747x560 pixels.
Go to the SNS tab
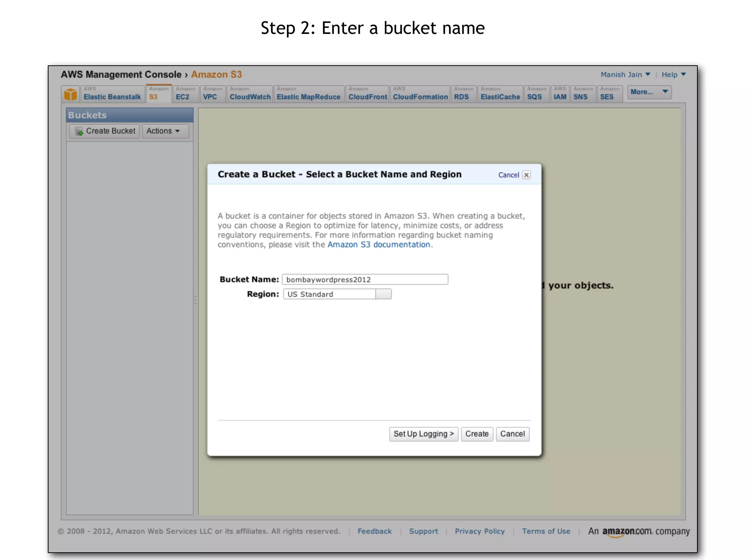tap(583, 94)
